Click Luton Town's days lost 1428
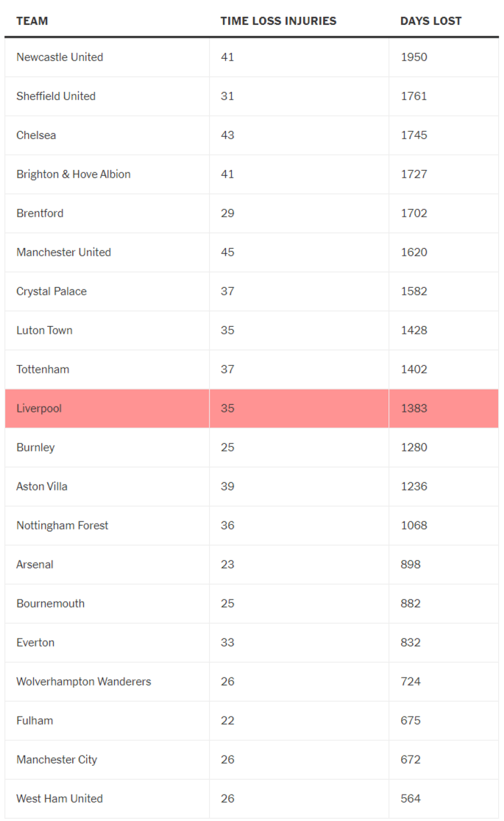Viewport: 504px width, 821px height. click(x=414, y=331)
